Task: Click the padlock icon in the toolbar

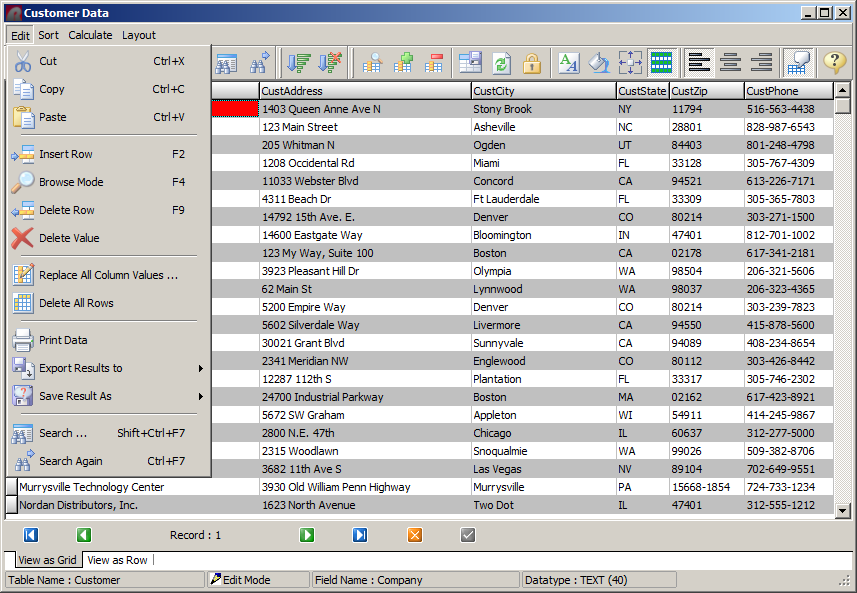Action: (532, 63)
